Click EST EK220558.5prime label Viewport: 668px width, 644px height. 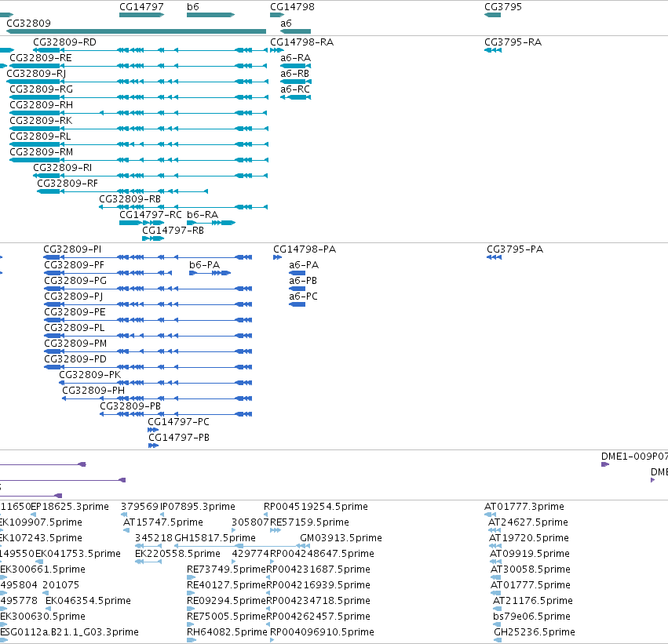tap(177, 554)
